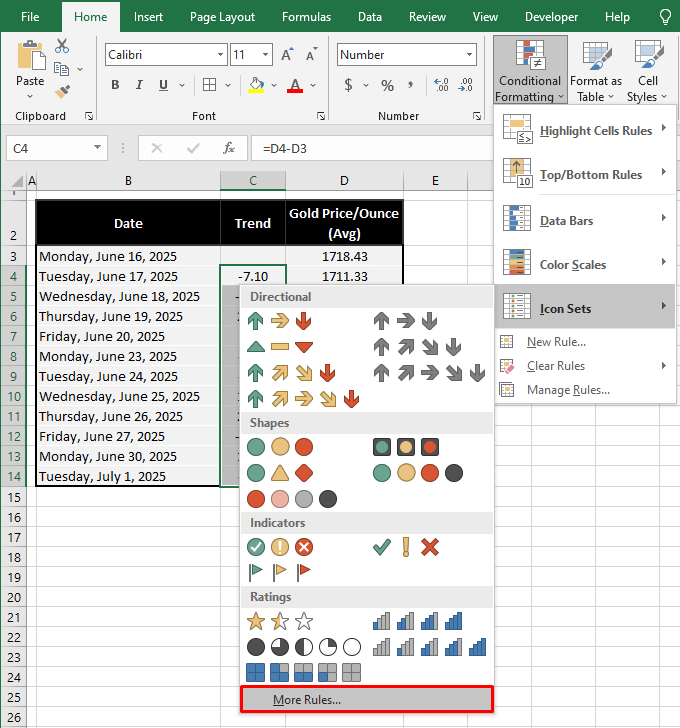Open the Paste options dropdown arrow
Image resolution: width=680 pixels, height=728 pixels.
click(30, 97)
